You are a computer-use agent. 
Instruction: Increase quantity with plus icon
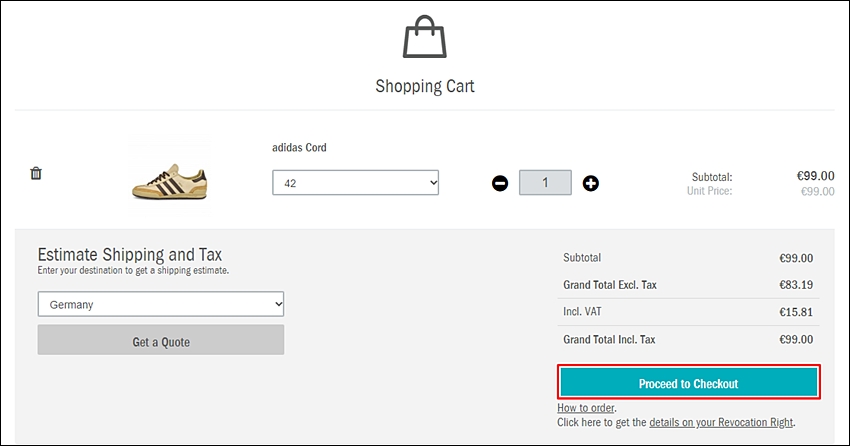pyautogui.click(x=590, y=183)
